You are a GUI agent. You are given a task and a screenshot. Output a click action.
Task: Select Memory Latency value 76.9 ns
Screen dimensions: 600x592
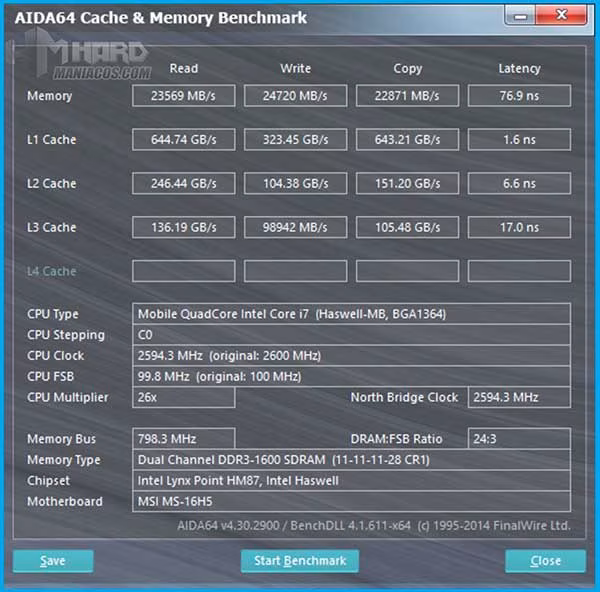click(x=519, y=96)
